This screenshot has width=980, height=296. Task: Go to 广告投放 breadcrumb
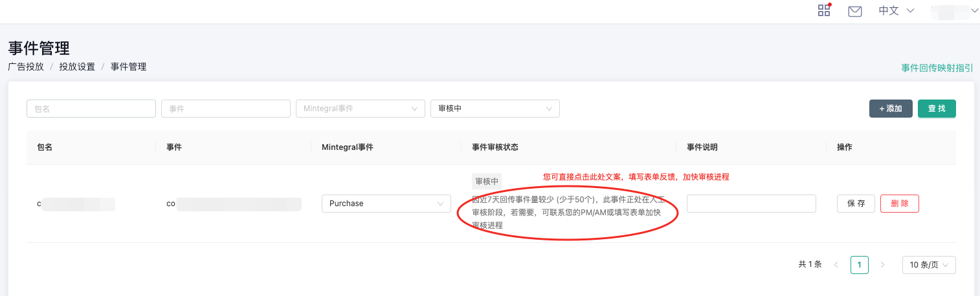click(x=26, y=67)
